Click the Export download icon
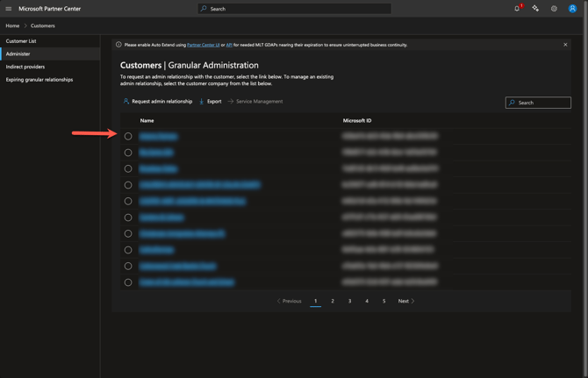Image resolution: width=588 pixels, height=378 pixels. (x=202, y=102)
